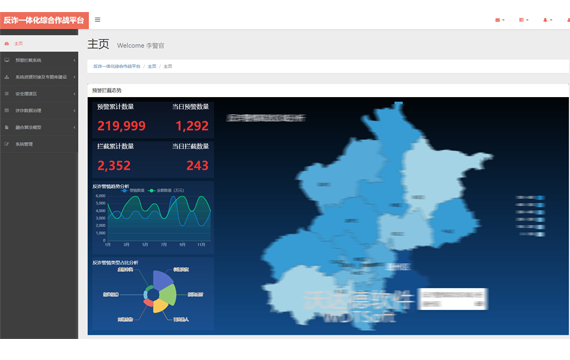Click the table icon beside 涉诈数据治理

7,110
